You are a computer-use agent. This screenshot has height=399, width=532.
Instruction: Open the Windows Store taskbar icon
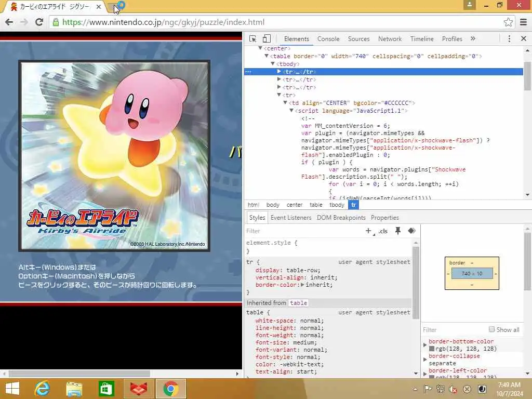[x=106, y=389]
